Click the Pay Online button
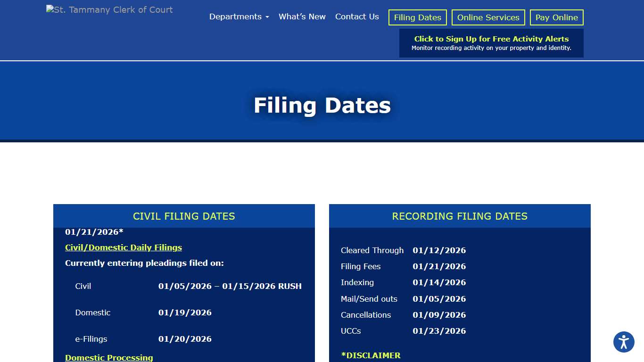 pos(556,17)
